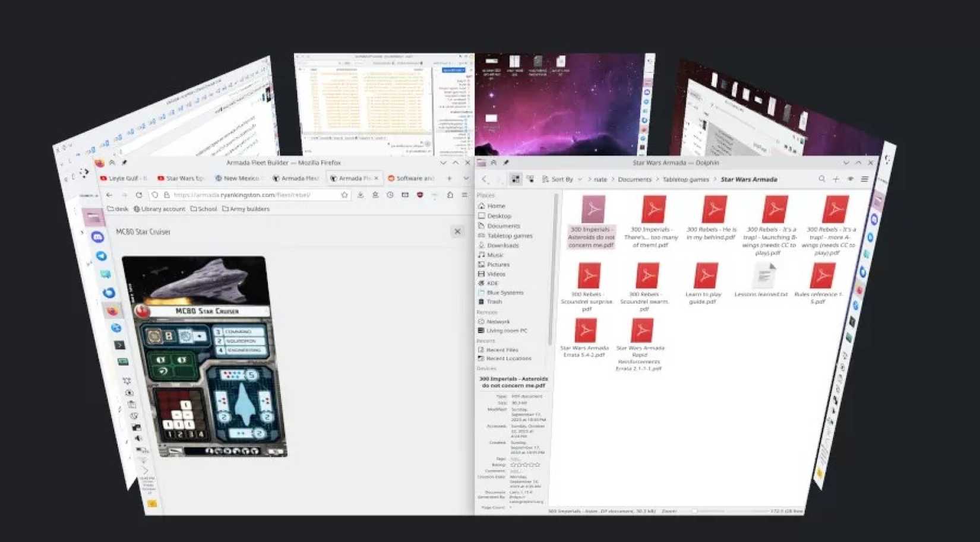Open Dolphin's hamburger menu icon
This screenshot has width=980, height=542.
tap(863, 179)
